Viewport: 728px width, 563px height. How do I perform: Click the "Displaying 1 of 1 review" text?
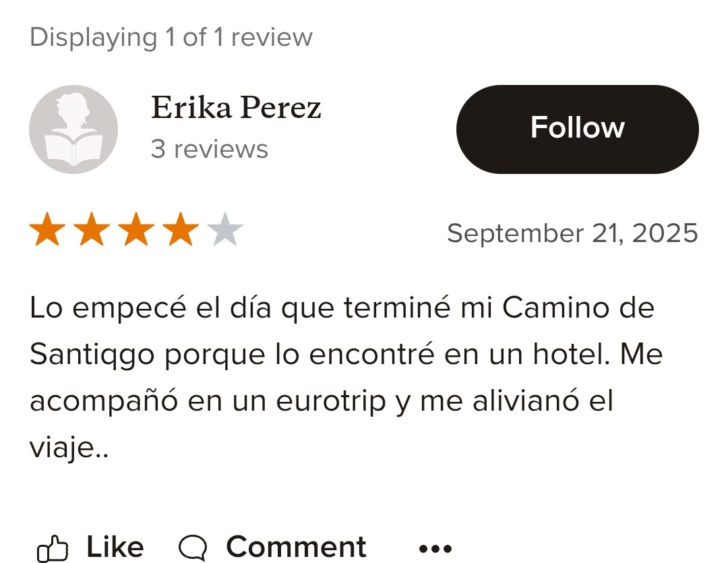click(171, 37)
